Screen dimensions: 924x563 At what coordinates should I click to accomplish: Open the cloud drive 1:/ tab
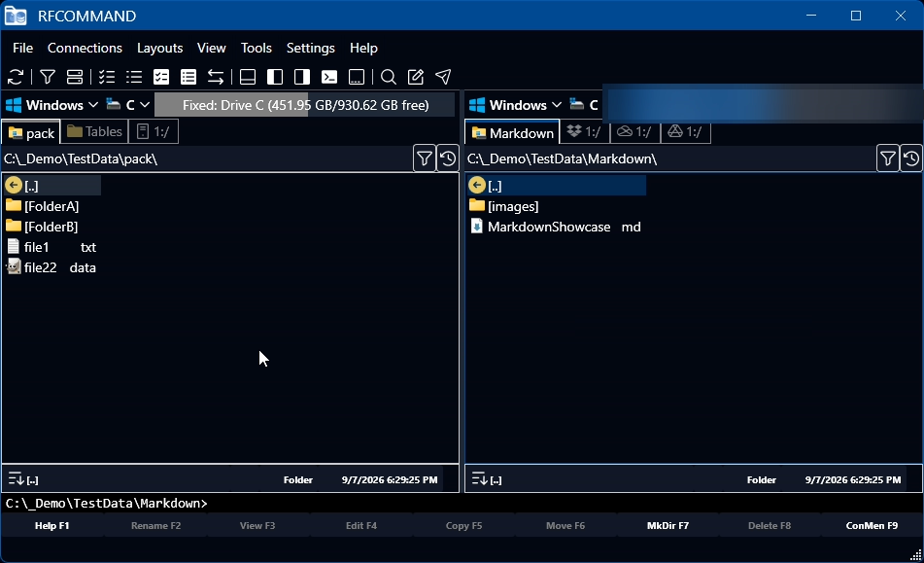634,131
